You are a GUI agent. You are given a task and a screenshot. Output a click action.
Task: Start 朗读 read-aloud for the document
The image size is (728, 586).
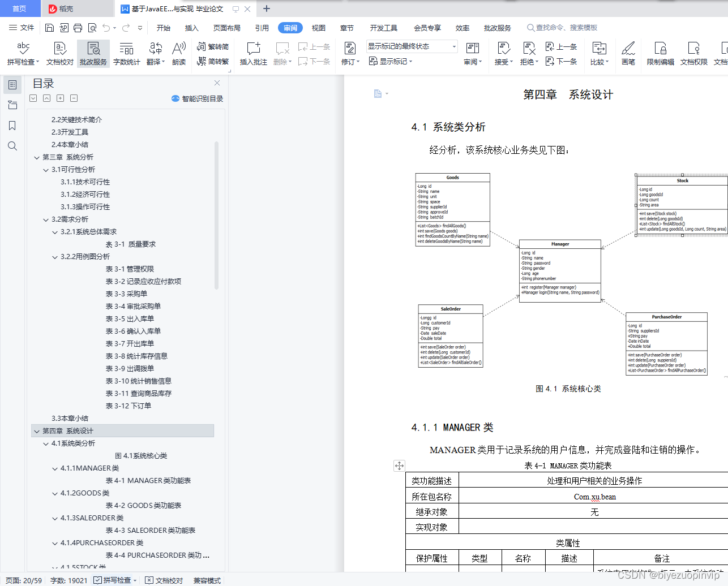pos(178,54)
